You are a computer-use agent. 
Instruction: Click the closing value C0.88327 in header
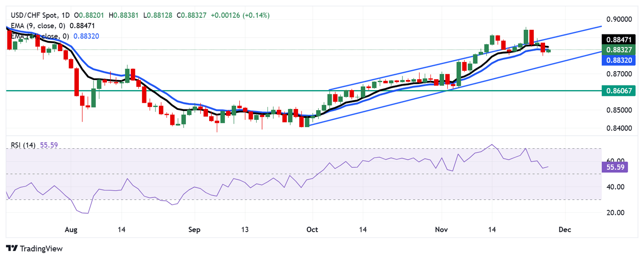pos(192,15)
